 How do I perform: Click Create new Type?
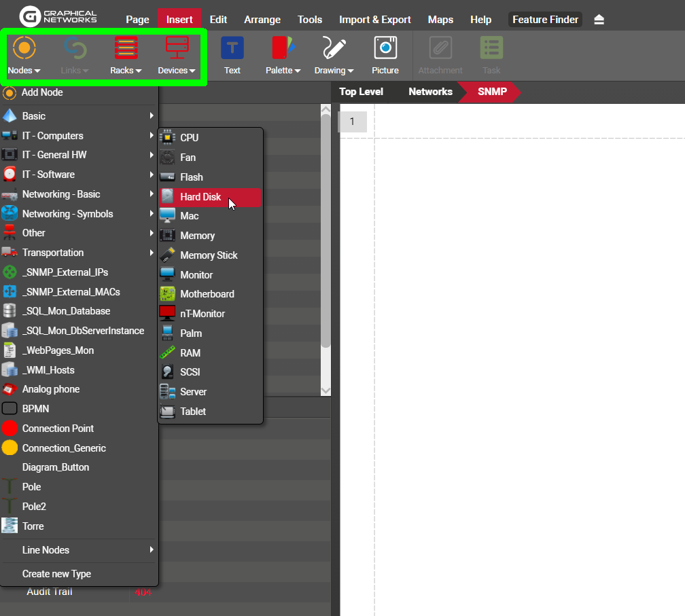[x=56, y=574]
